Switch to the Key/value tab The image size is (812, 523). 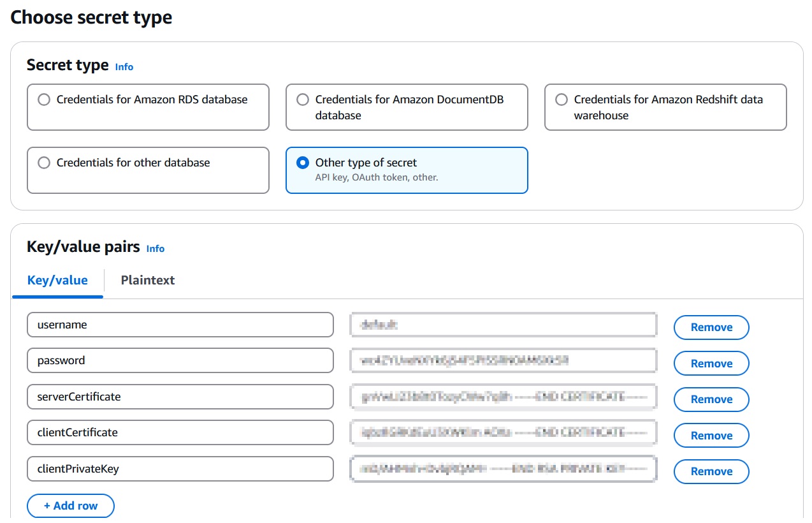57,280
